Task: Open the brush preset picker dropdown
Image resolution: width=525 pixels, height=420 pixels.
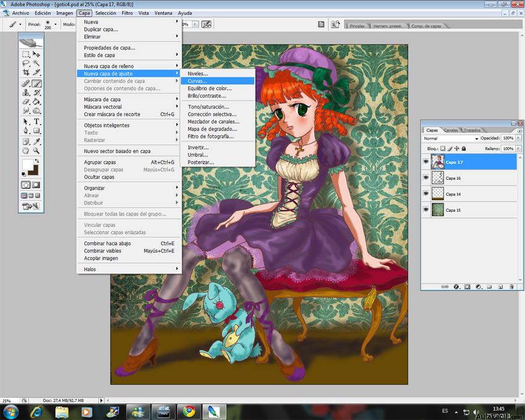Action: (x=56, y=24)
